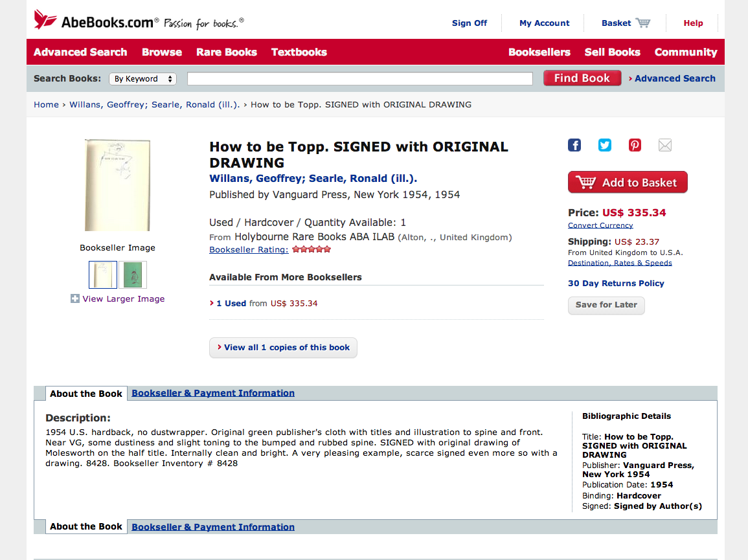
Task: Click the main bookseller cover image
Action: (x=117, y=185)
